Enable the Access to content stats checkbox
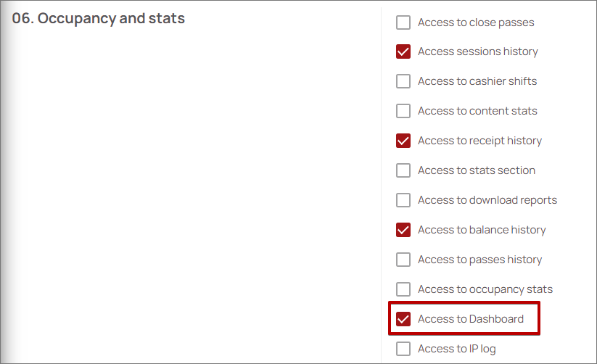The image size is (597, 364). click(x=403, y=111)
